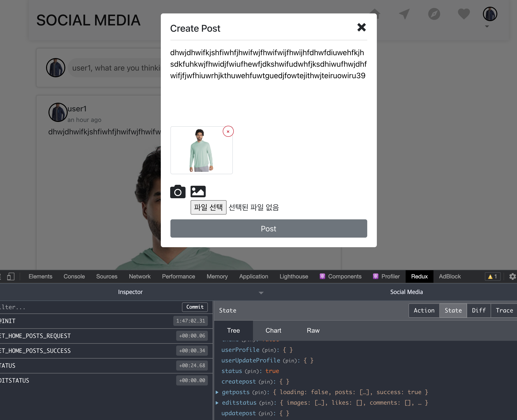Show the Action view in Redux
The image size is (517, 420).
(x=424, y=310)
